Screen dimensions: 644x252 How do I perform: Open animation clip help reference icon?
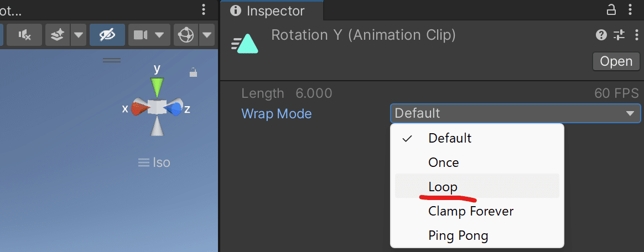(601, 35)
